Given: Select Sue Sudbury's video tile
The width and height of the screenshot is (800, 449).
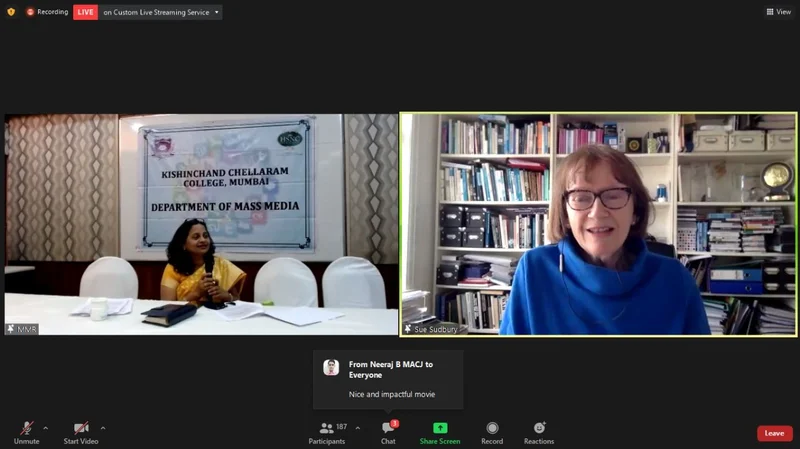Looking at the screenshot, I should (598, 223).
